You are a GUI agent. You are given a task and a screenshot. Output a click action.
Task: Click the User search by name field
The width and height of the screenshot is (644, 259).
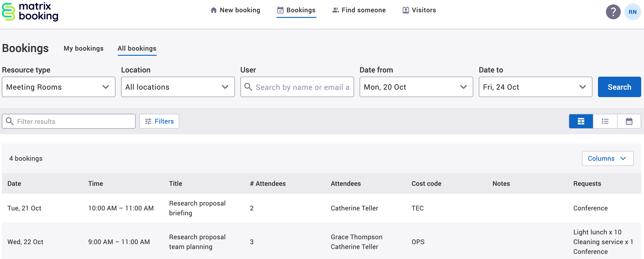297,87
